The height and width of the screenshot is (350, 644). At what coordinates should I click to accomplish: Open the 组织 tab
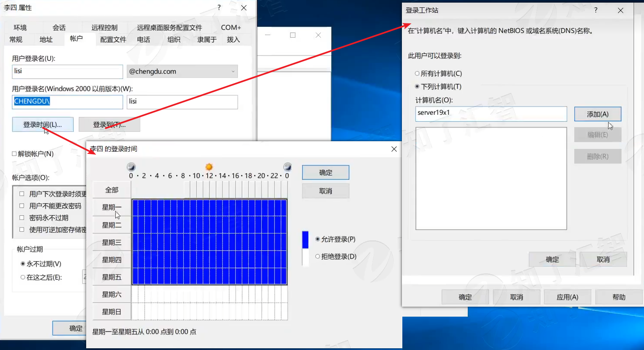tap(174, 39)
